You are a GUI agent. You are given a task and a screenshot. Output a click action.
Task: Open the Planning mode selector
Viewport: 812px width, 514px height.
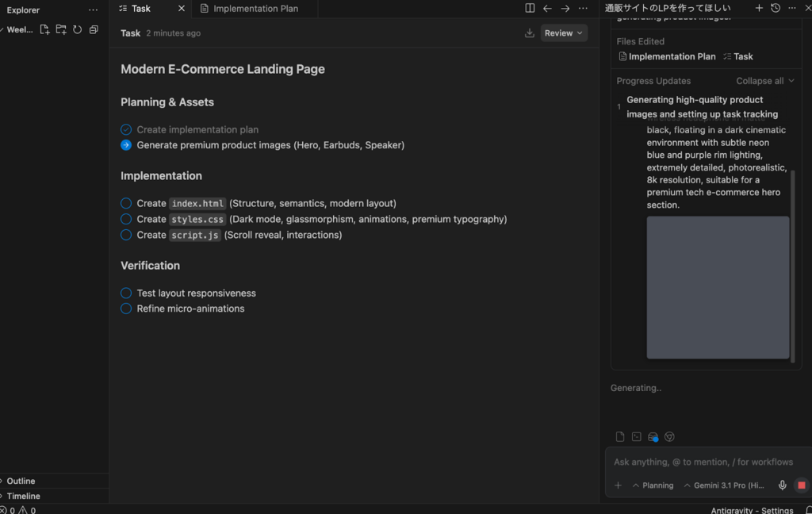click(653, 485)
